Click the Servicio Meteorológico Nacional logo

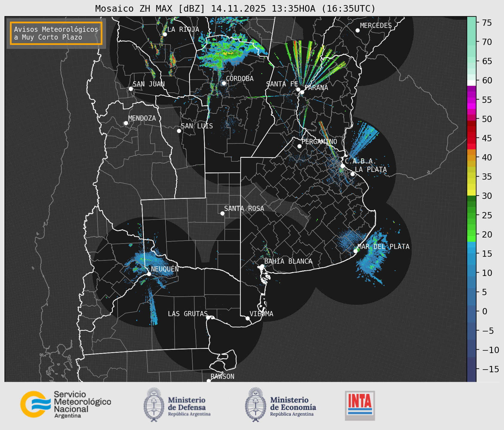(x=65, y=404)
